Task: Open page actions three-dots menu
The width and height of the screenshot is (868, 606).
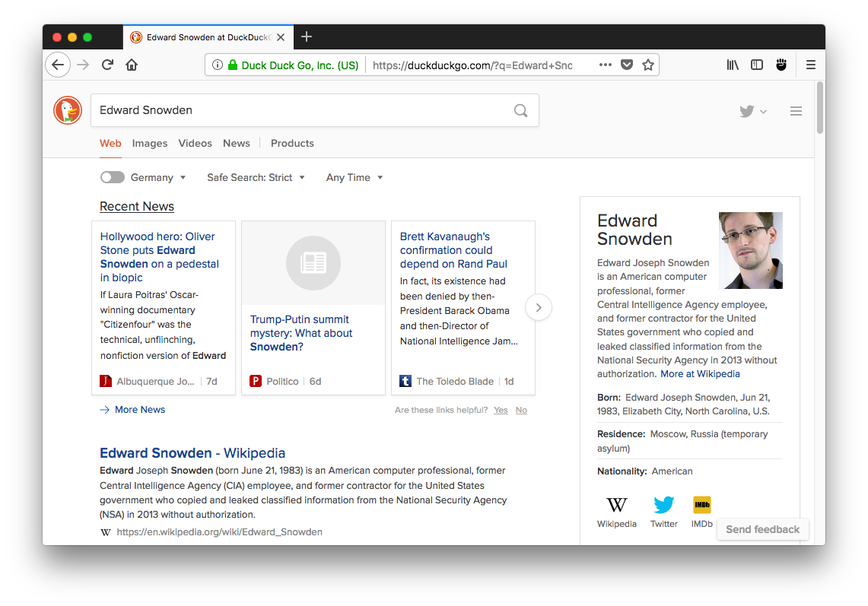Action: 605,65
